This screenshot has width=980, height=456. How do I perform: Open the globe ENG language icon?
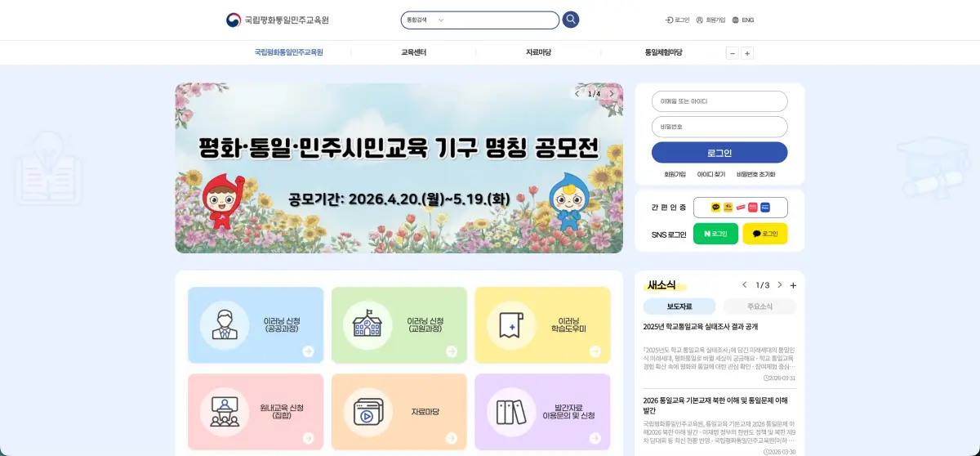click(736, 20)
